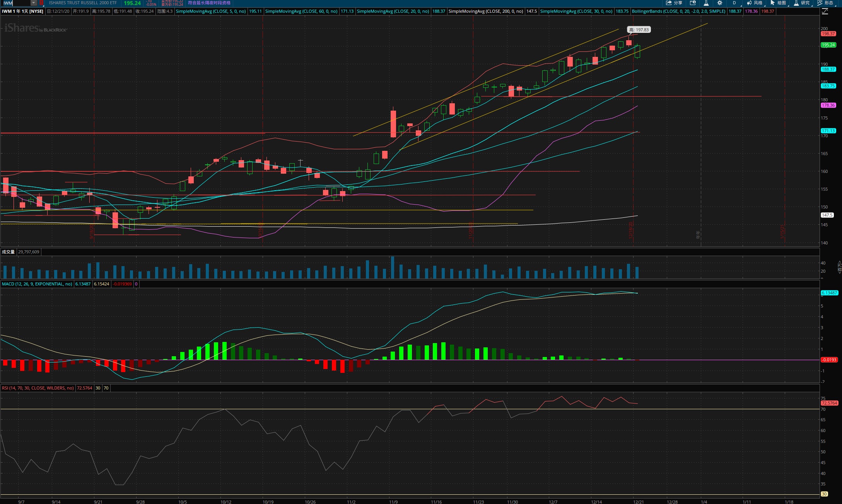The height and width of the screenshot is (504, 842).
Task: Open the symbol selector dropdown arrow
Action: coord(34,3)
